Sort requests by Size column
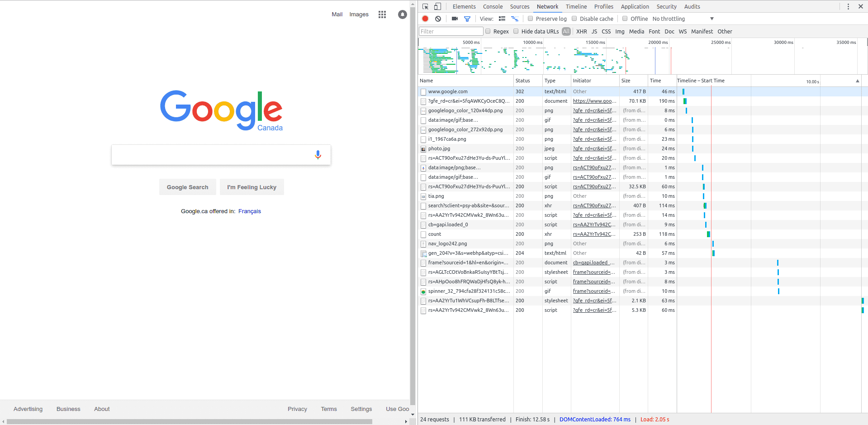 633,81
